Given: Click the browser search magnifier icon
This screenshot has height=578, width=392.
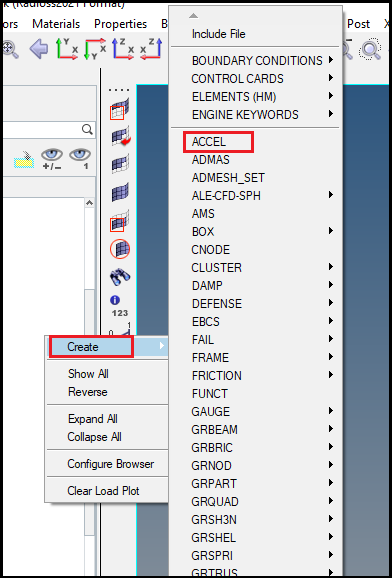Looking at the screenshot, I should click(x=87, y=129).
